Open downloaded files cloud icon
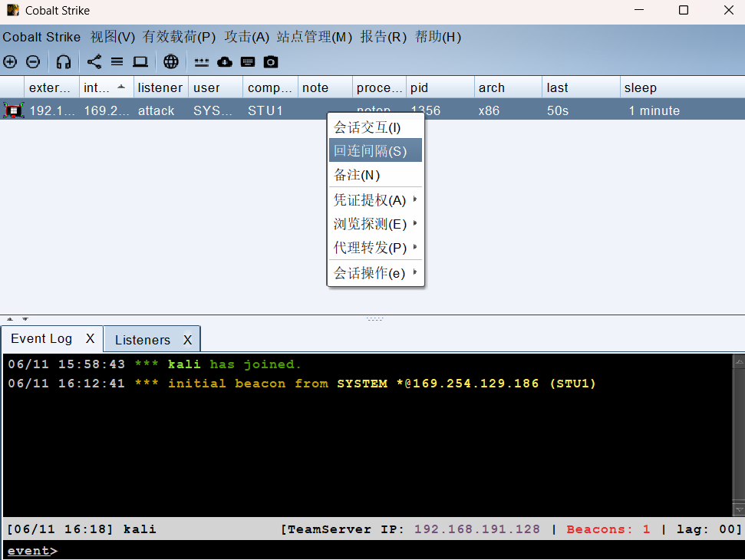Screen dimensions: 745x560 tap(225, 61)
